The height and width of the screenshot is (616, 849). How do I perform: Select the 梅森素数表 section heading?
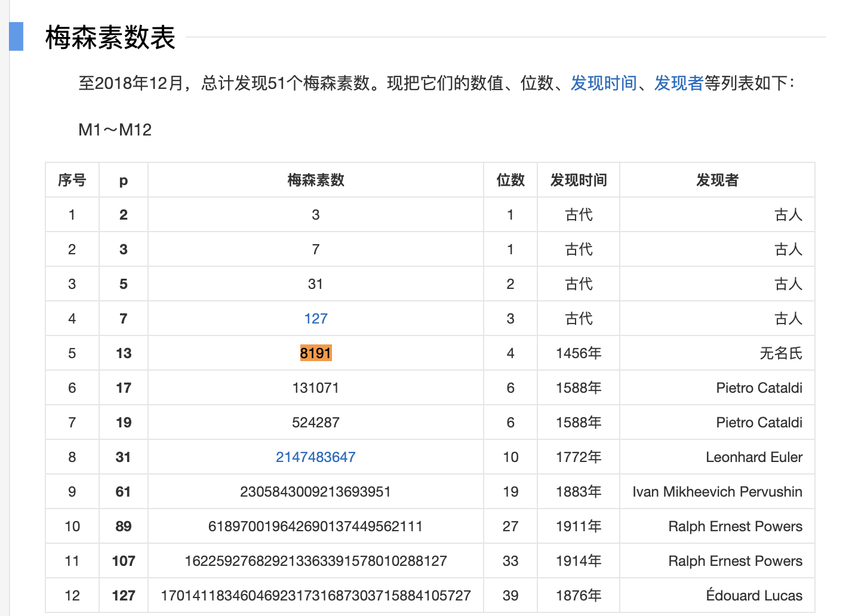(110, 38)
